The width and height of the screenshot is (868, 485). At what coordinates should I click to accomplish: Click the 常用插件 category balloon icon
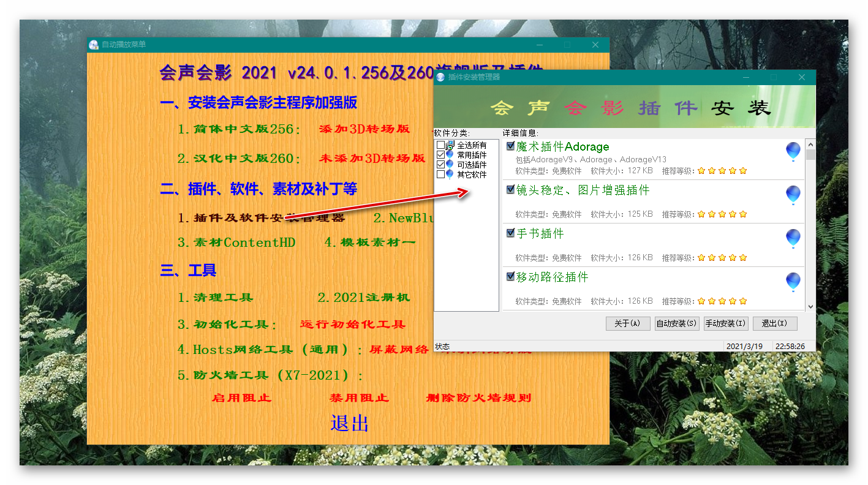(x=450, y=155)
